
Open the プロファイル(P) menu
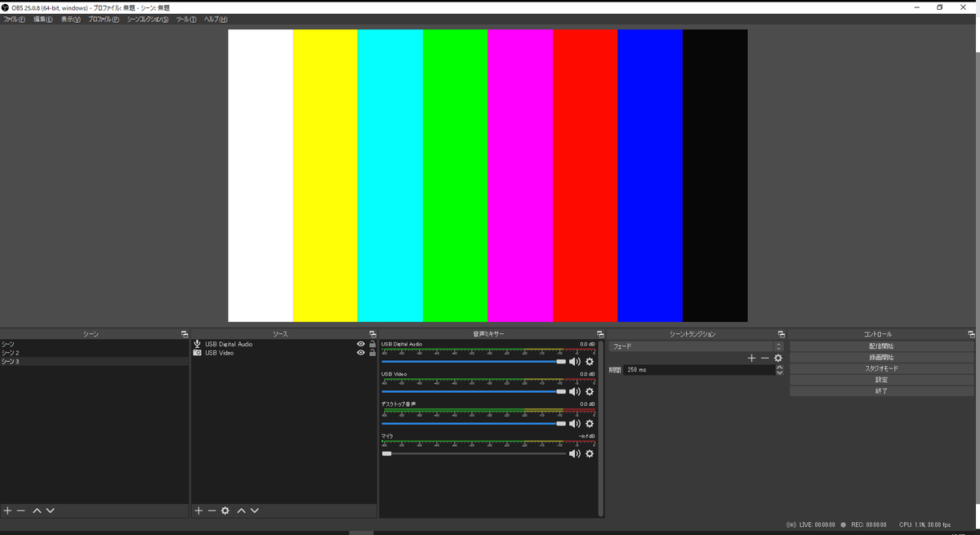[x=104, y=20]
